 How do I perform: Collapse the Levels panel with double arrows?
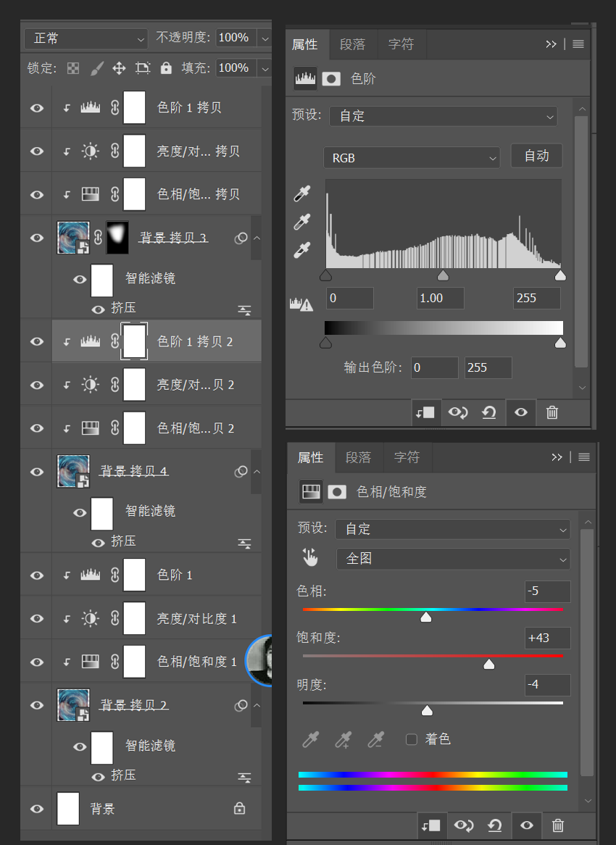pyautogui.click(x=551, y=44)
